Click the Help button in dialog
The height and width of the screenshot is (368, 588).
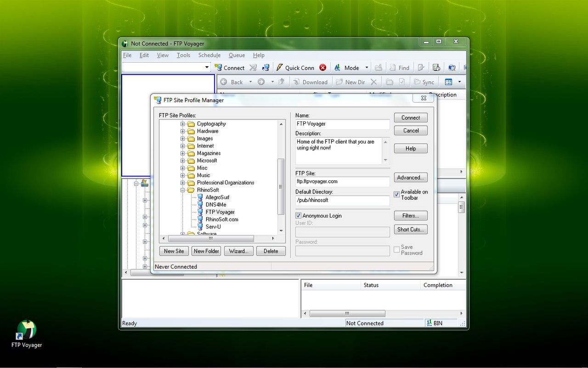tap(411, 149)
